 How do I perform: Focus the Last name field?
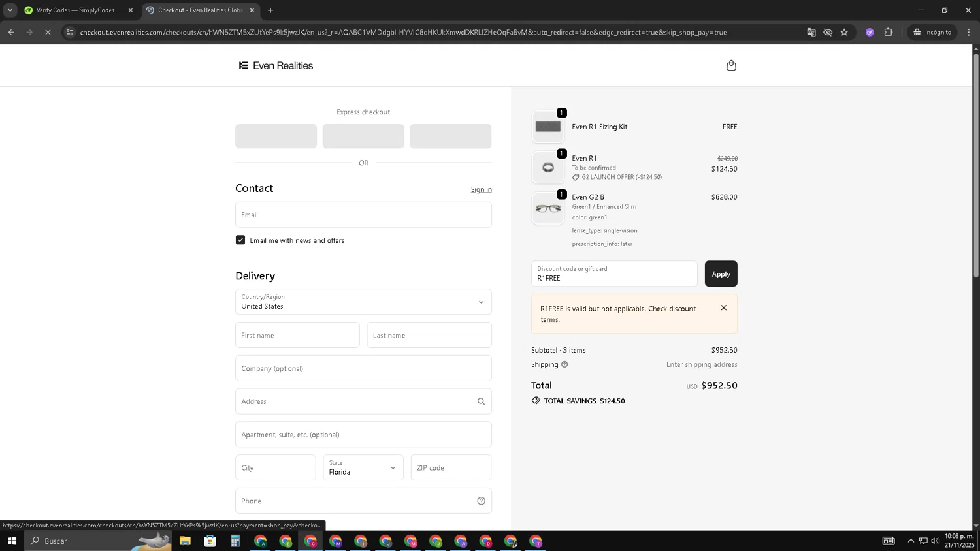coord(429,335)
